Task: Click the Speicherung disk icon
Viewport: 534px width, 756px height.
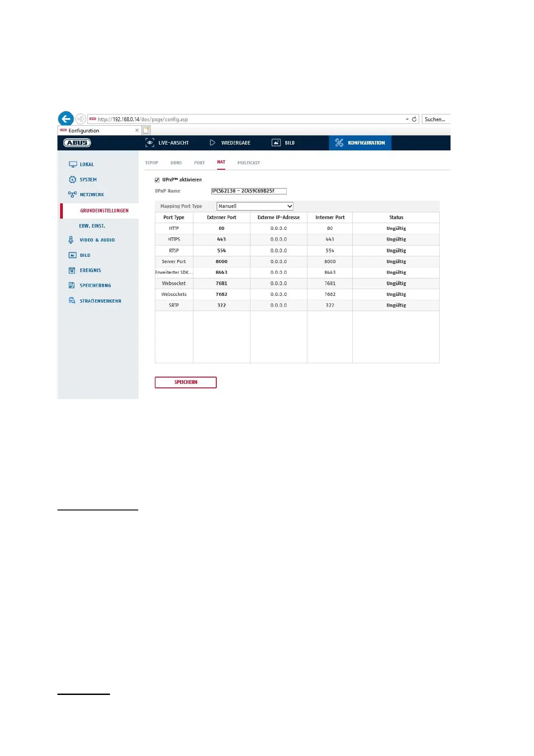Action: click(x=72, y=286)
